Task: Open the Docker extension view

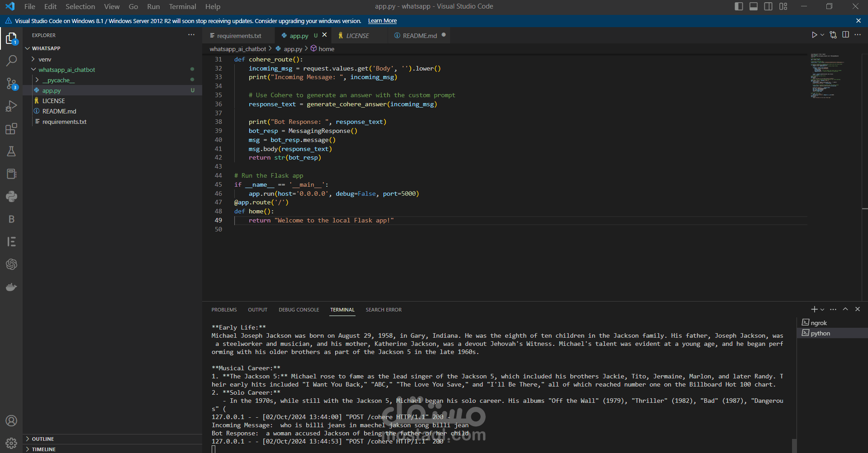Action: pyautogui.click(x=11, y=287)
